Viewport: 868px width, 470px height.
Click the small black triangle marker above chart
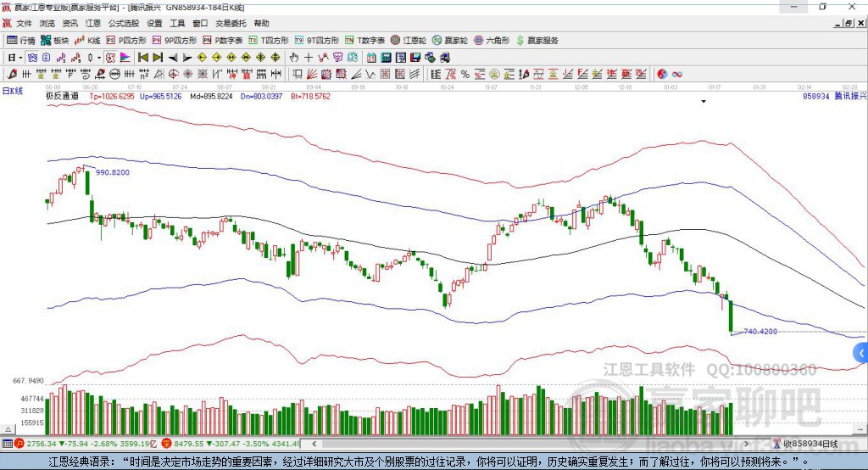tap(704, 102)
